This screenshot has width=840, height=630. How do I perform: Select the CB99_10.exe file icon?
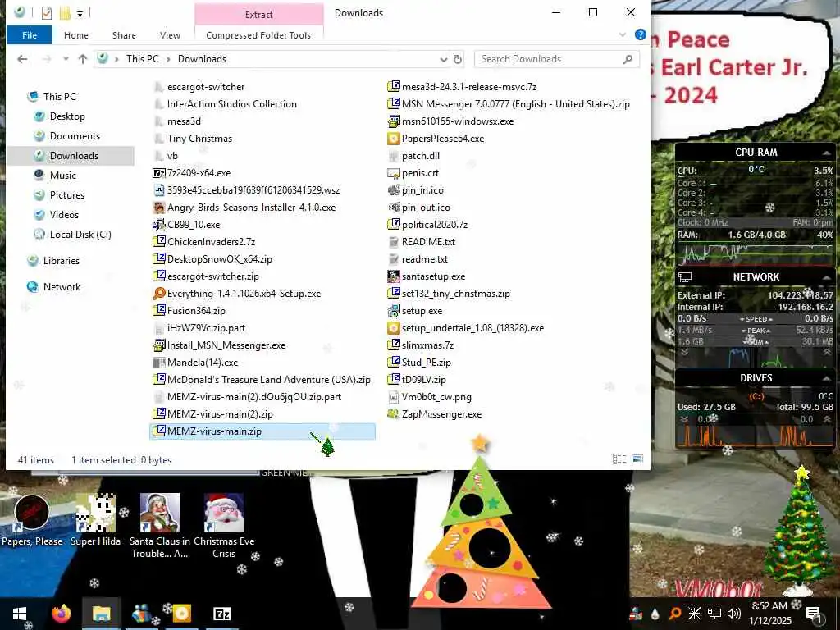coord(159,225)
